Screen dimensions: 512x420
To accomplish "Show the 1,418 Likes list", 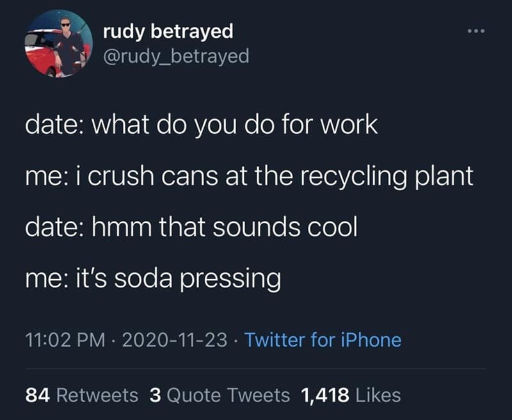I will [x=351, y=395].
